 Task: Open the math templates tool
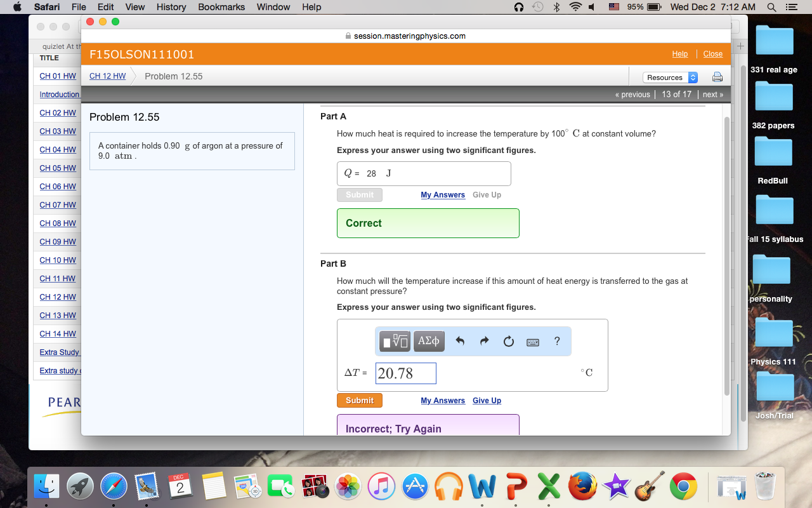[395, 342]
